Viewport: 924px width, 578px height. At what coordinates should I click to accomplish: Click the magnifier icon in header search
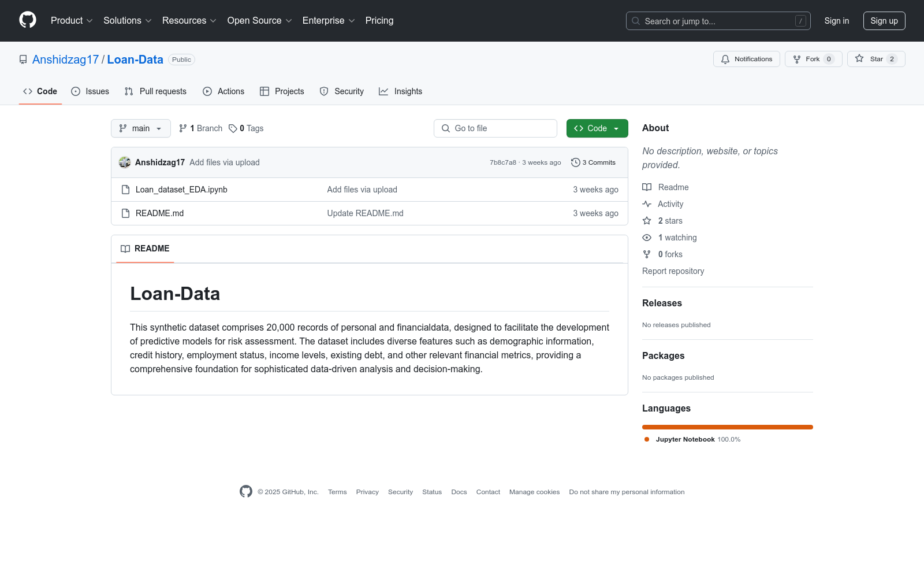[636, 21]
